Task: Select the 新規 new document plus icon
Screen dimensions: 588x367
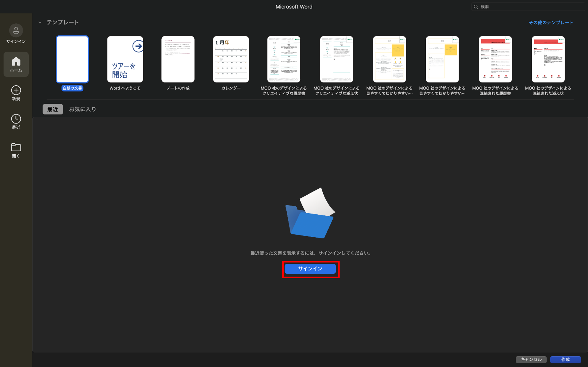Action: click(16, 90)
